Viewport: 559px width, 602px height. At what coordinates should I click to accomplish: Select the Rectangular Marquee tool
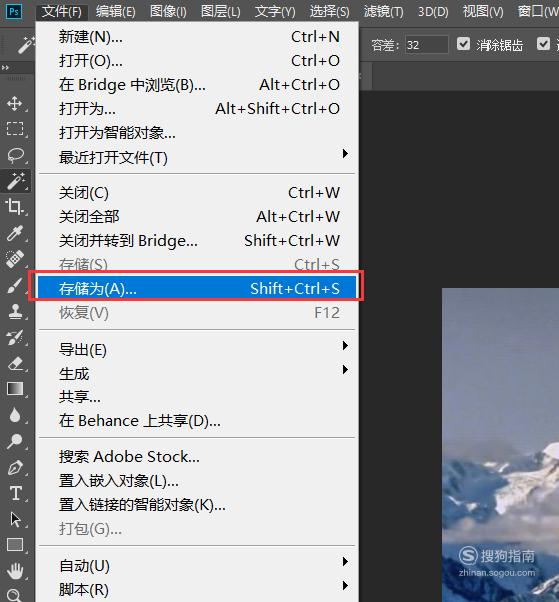pyautogui.click(x=15, y=129)
